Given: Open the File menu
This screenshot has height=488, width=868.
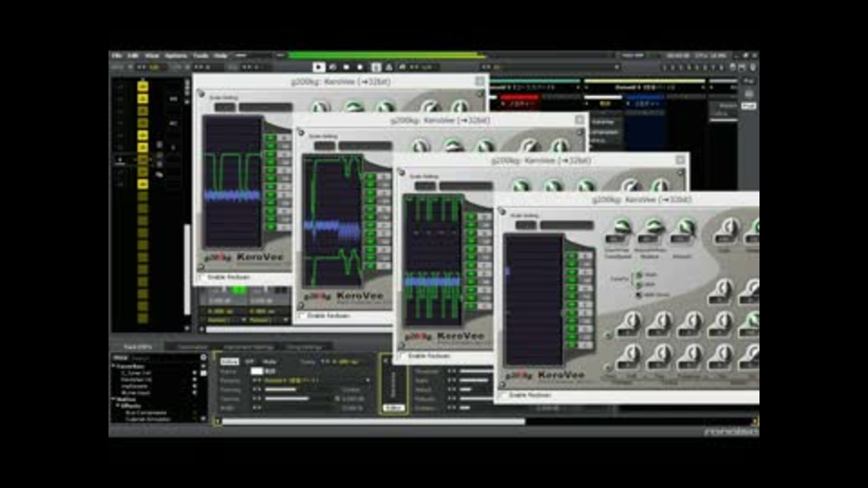Looking at the screenshot, I should point(117,55).
